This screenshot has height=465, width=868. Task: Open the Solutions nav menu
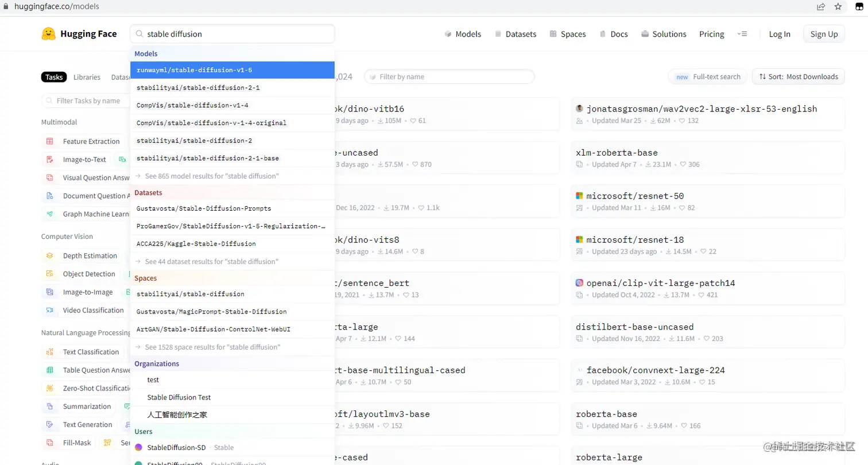pos(664,34)
